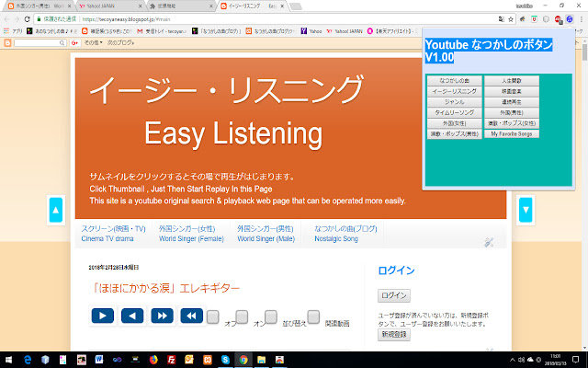Click the 次のブログ» next blog link
The image size is (588, 368).
coord(120,43)
